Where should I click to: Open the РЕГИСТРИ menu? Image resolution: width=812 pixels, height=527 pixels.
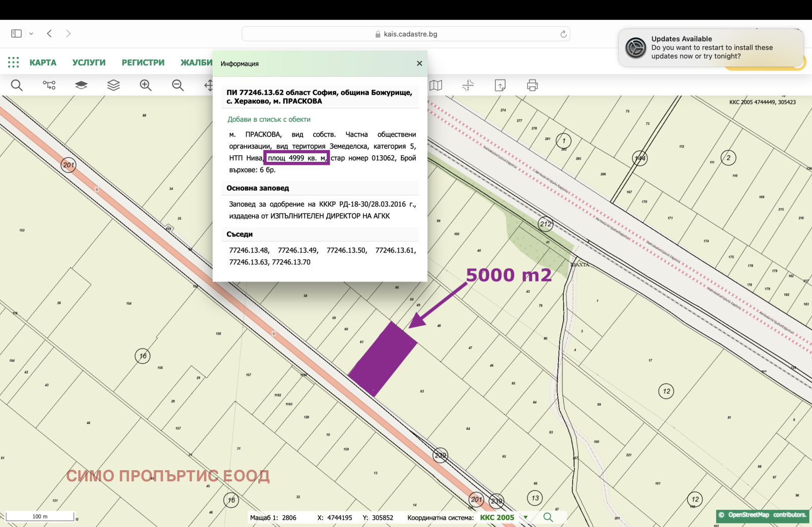(x=143, y=62)
